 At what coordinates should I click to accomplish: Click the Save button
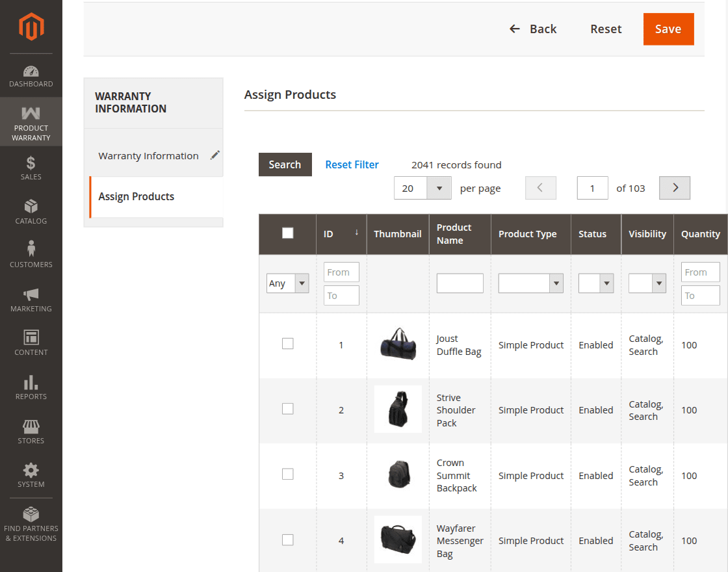668,29
